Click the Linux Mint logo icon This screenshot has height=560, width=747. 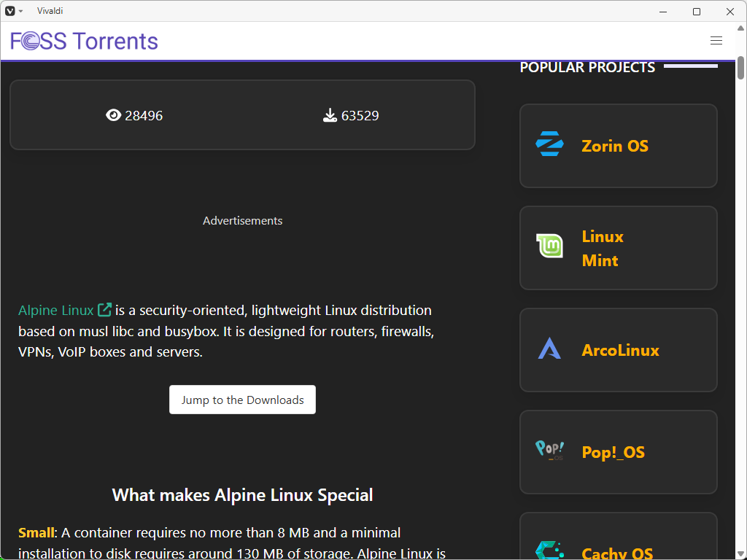[x=549, y=246]
